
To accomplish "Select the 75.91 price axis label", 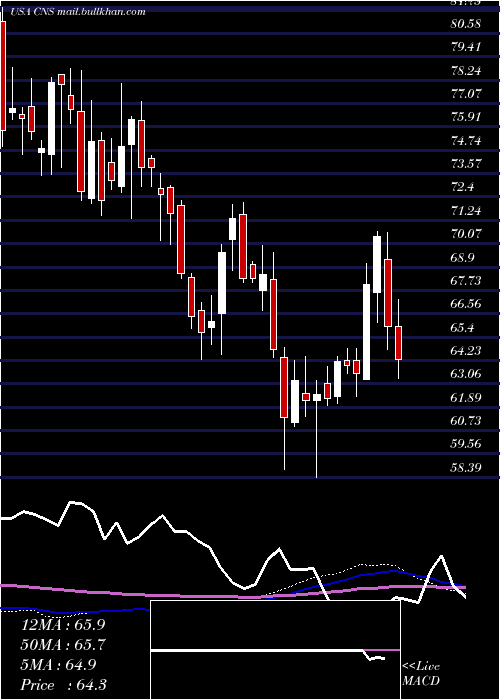I will pos(466,117).
